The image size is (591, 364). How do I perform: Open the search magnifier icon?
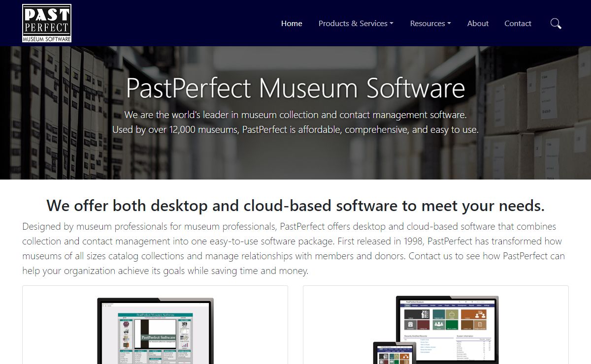pyautogui.click(x=556, y=23)
